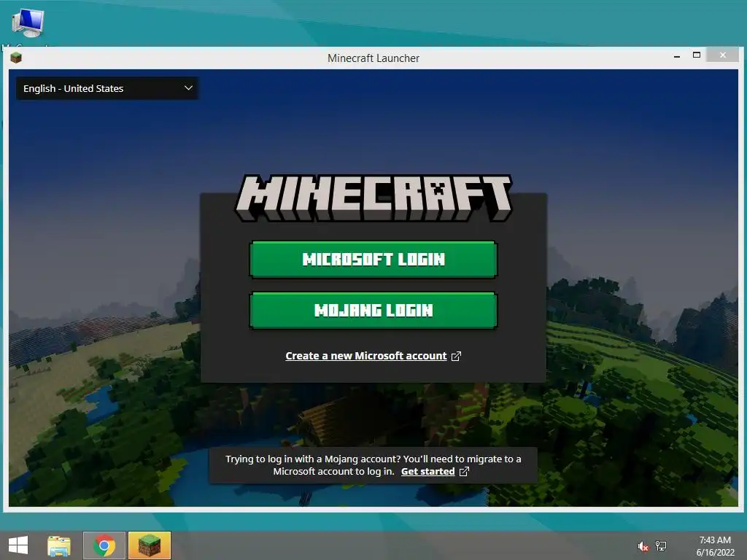Open the English - United States language dropdown
The image size is (747, 560).
(107, 88)
